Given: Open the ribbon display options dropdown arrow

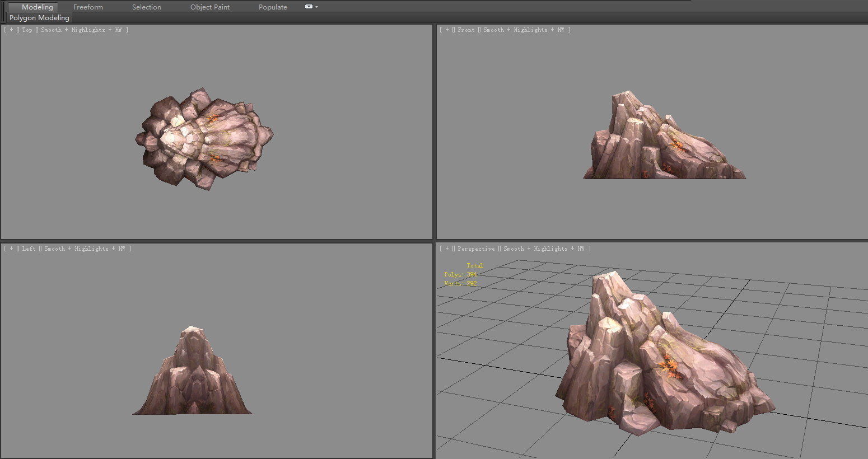Looking at the screenshot, I should (316, 7).
